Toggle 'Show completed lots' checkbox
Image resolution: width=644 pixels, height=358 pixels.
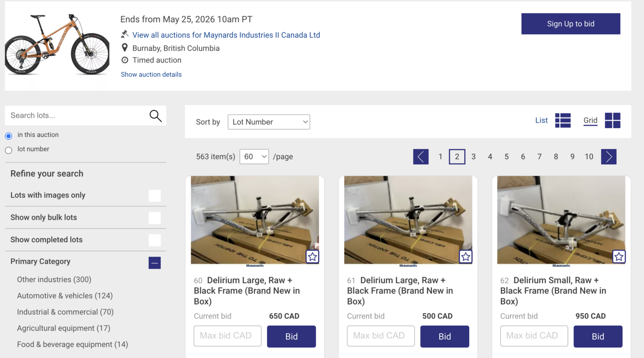click(155, 240)
